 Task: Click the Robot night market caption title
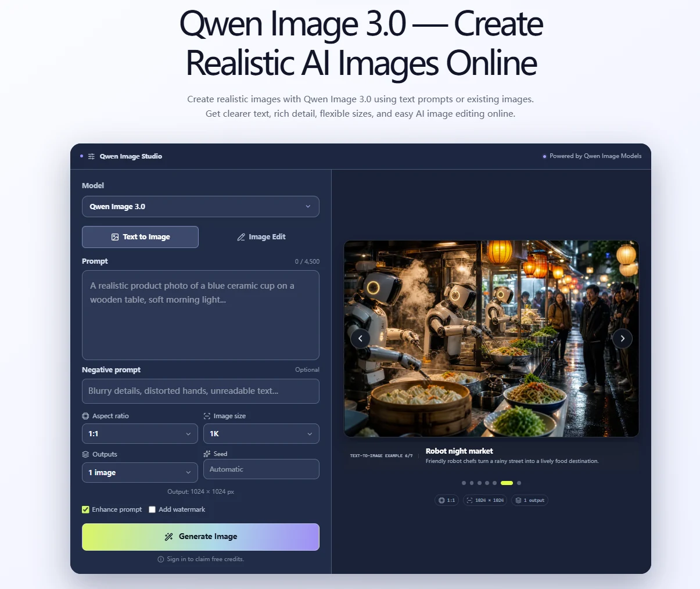(x=460, y=451)
